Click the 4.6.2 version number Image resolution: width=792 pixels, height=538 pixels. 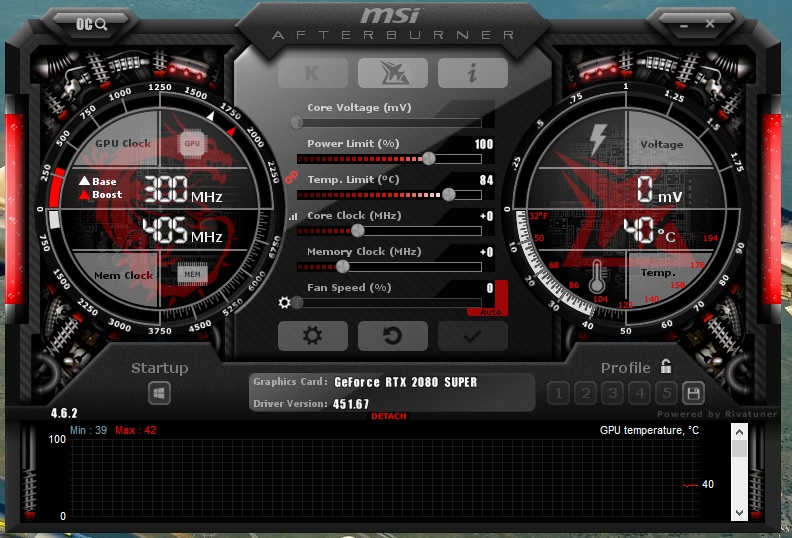point(64,413)
